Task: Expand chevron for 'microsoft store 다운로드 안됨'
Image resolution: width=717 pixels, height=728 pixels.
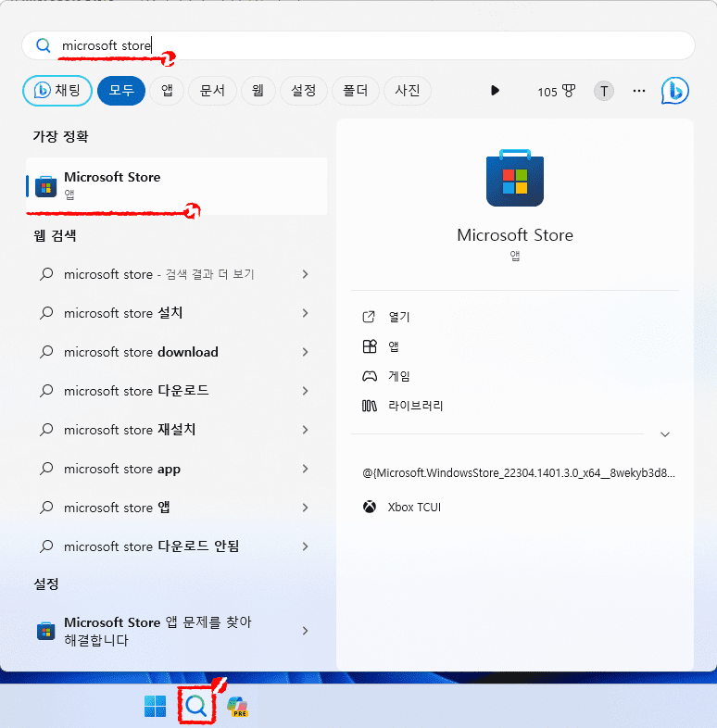Action: 305,546
